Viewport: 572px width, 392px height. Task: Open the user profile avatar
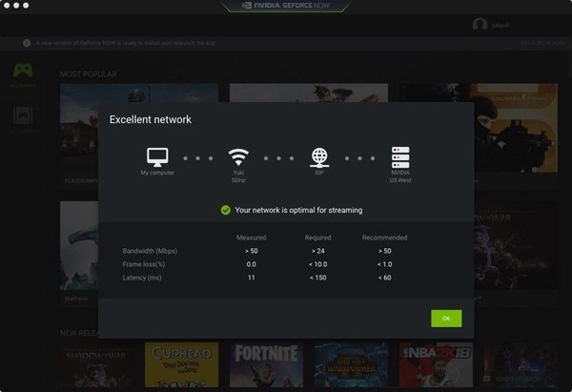(x=480, y=25)
